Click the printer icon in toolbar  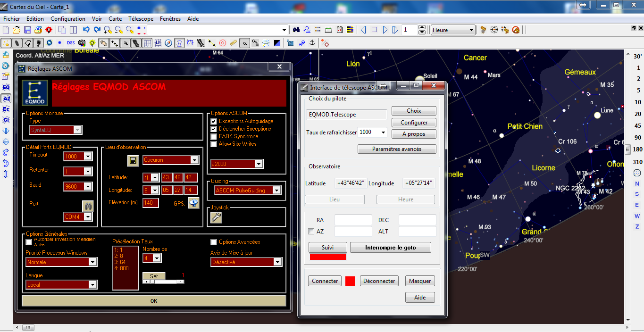pyautogui.click(x=38, y=30)
